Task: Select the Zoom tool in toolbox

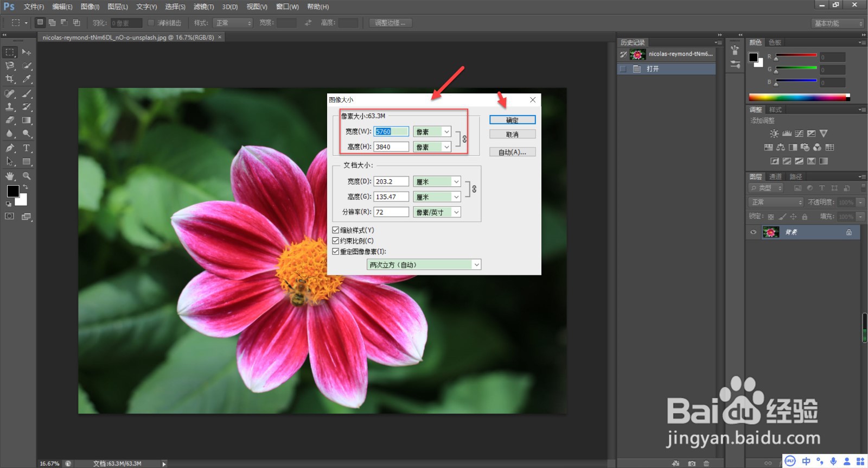Action: [27, 176]
